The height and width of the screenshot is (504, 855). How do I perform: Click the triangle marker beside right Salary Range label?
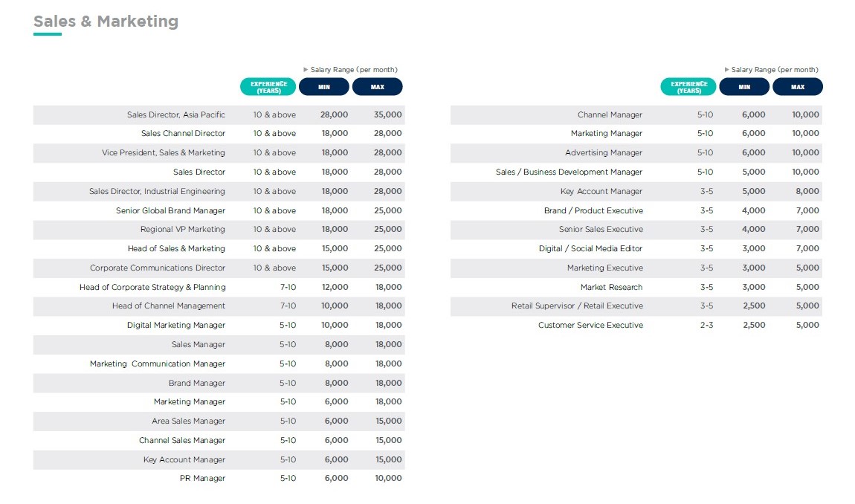726,70
